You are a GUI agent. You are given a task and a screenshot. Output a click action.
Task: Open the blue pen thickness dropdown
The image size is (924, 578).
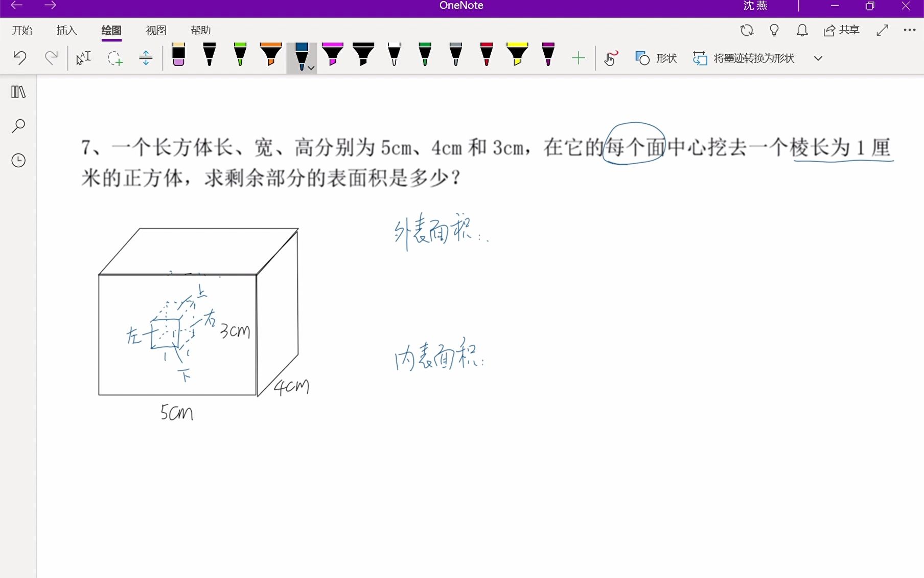311,68
